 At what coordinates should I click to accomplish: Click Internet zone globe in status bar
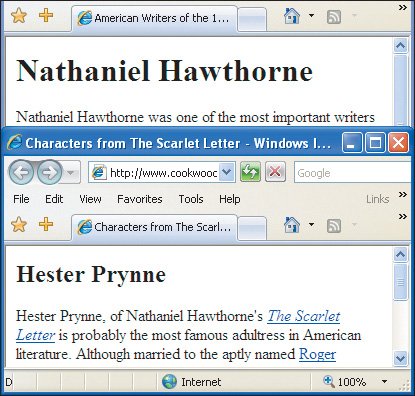tap(169, 382)
